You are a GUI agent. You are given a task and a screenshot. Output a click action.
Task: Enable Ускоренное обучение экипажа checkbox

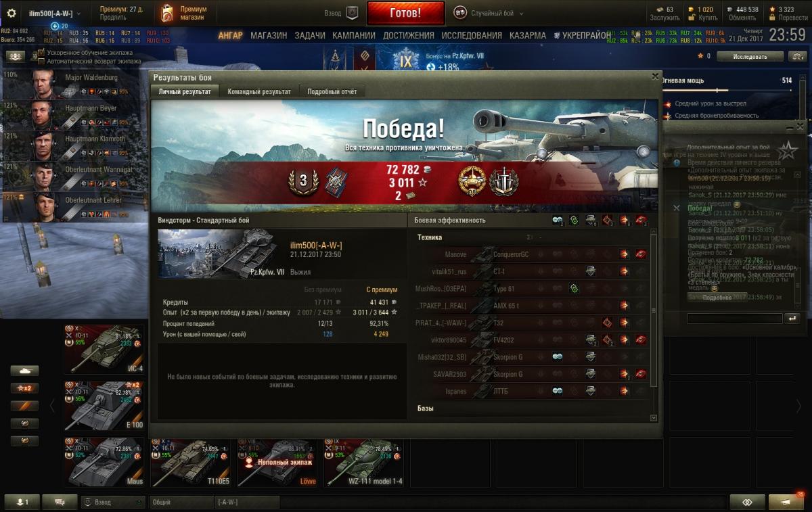(41, 53)
